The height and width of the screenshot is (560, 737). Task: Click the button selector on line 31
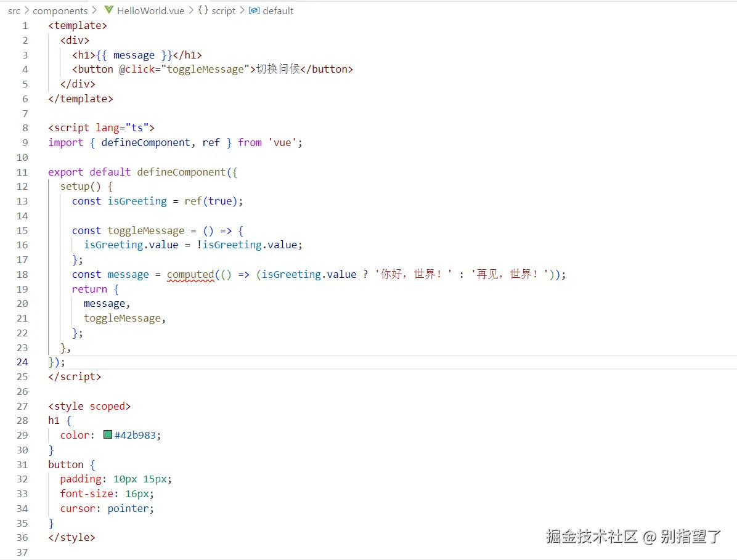[65, 465]
